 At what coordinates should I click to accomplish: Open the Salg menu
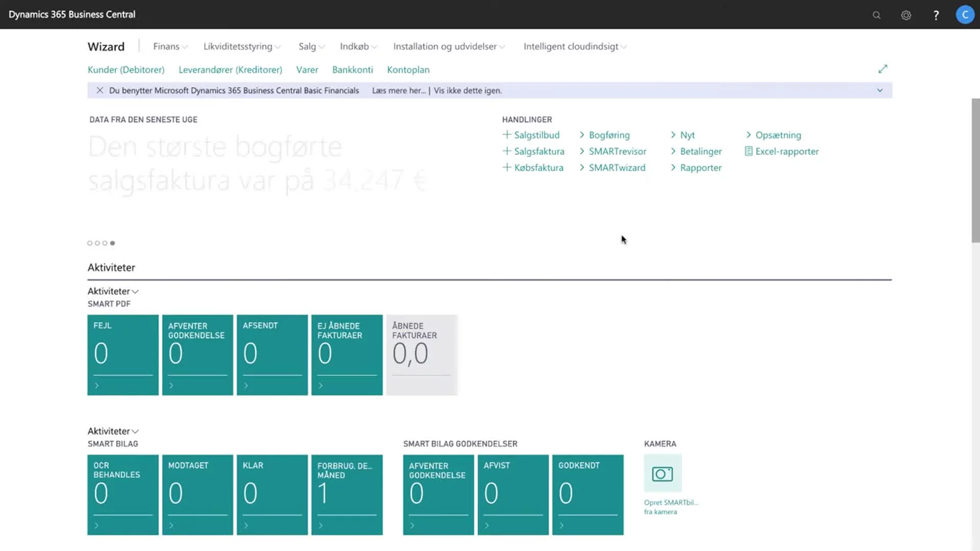311,46
